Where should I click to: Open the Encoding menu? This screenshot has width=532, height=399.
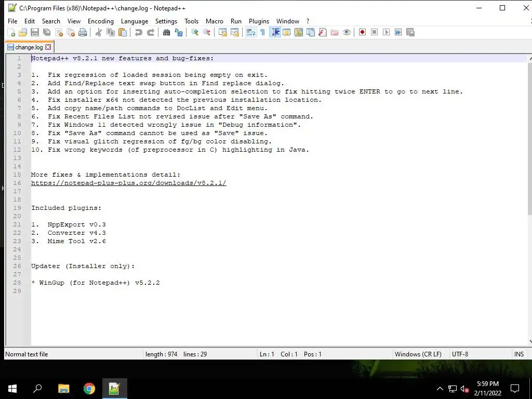pyautogui.click(x=101, y=21)
